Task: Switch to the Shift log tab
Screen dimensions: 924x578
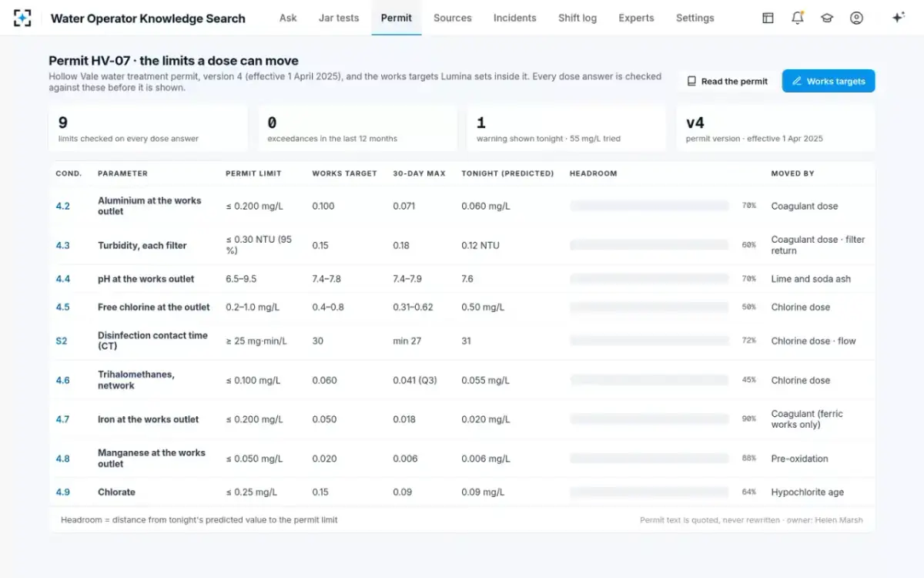Action: click(577, 18)
